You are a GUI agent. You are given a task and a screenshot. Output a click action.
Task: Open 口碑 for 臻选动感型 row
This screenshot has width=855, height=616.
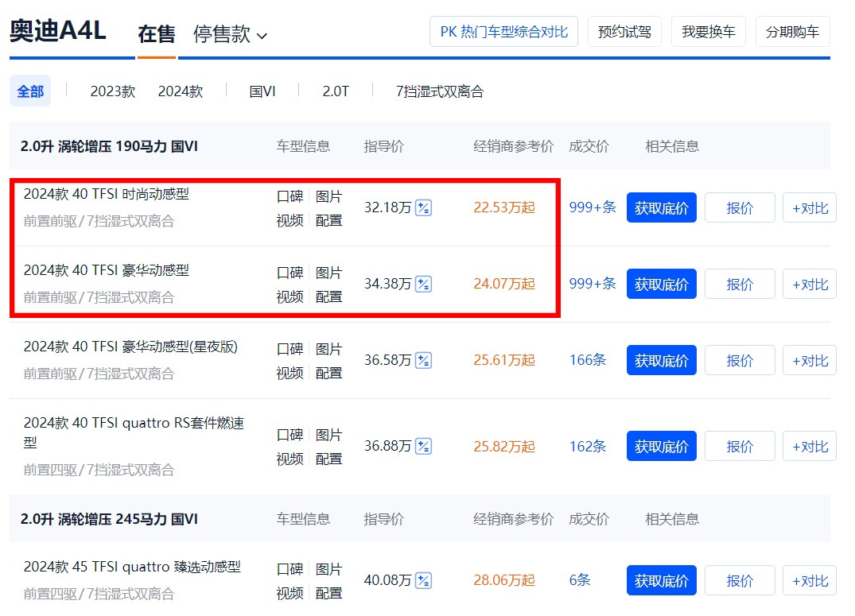pyautogui.click(x=290, y=570)
